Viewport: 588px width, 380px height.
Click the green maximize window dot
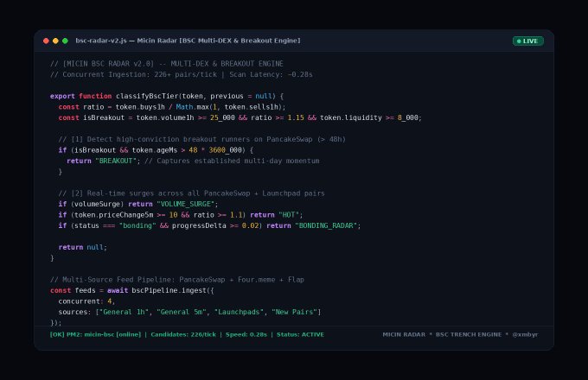pos(65,41)
